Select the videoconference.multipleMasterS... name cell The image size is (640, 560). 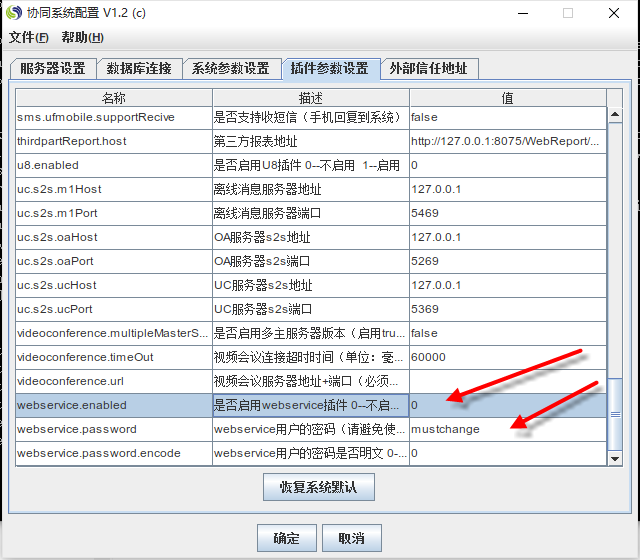point(114,333)
